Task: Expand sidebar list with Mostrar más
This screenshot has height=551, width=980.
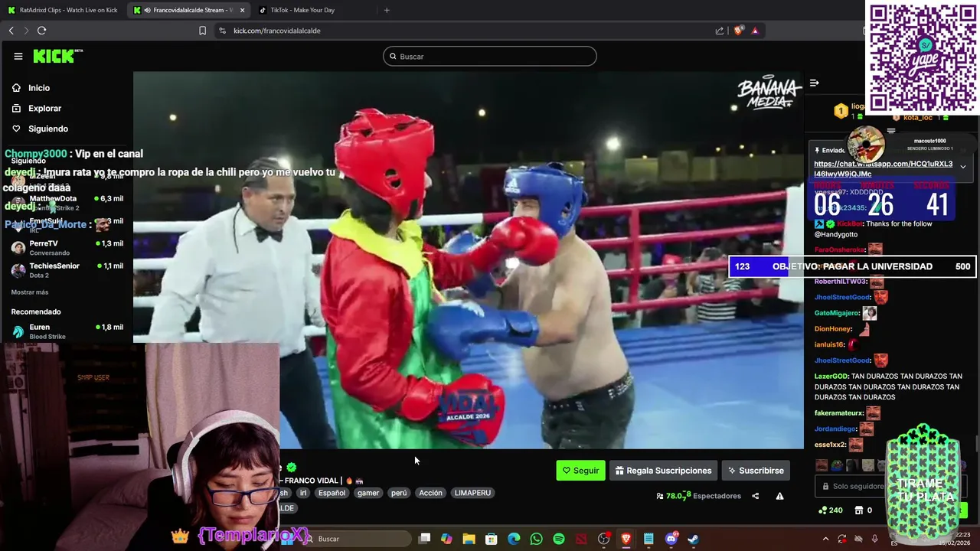Action: 30,292
